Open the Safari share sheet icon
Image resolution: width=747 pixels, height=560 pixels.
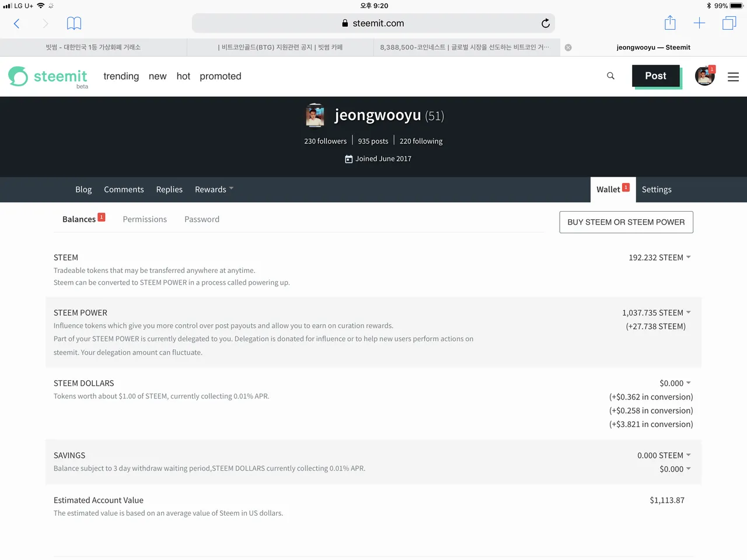[x=670, y=23]
